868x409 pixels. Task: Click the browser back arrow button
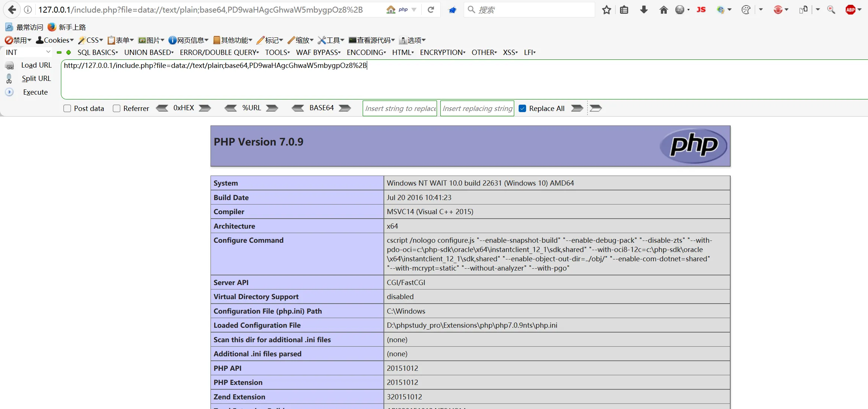click(x=12, y=10)
